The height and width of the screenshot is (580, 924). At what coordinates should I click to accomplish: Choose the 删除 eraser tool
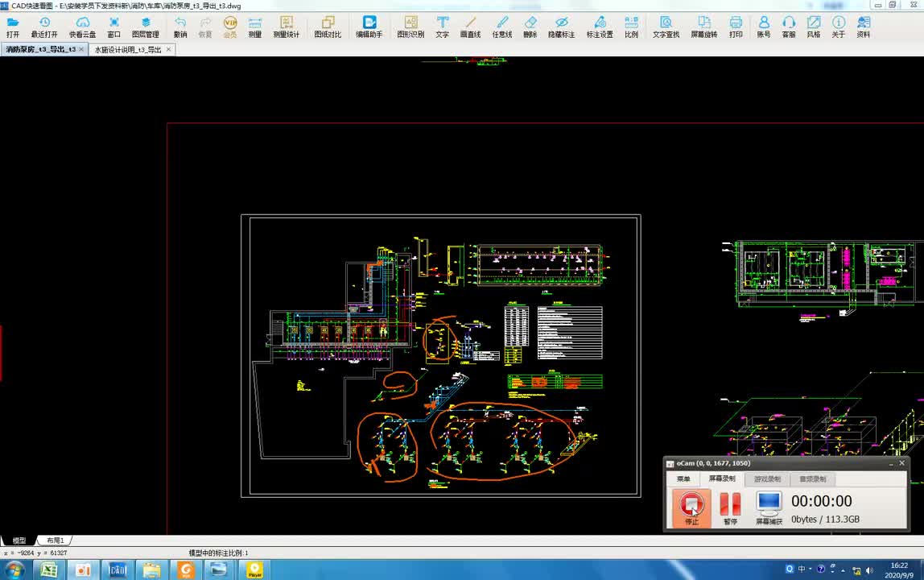click(530, 27)
